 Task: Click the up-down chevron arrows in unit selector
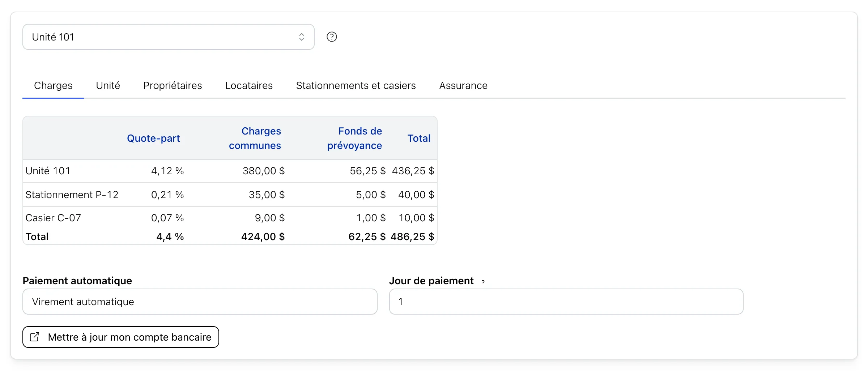(301, 37)
